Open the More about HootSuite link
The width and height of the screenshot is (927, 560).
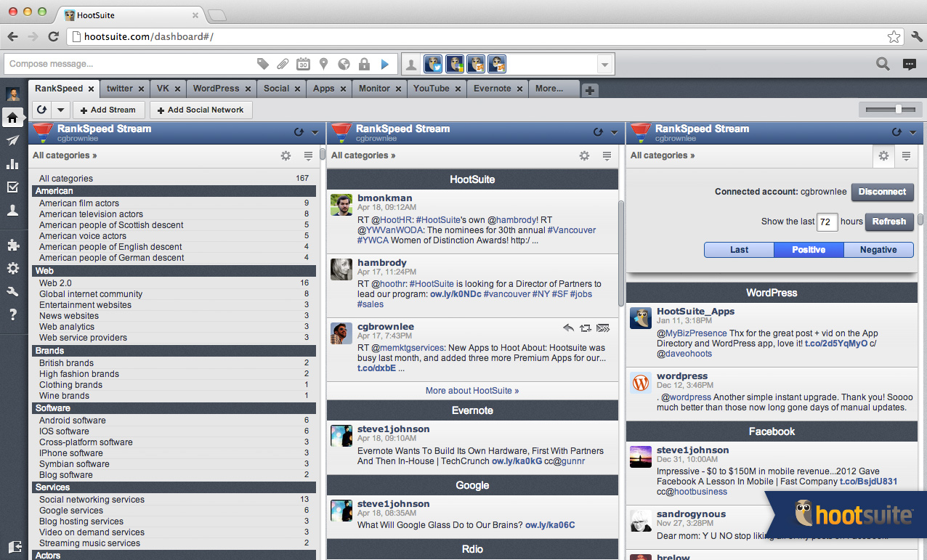coord(472,391)
